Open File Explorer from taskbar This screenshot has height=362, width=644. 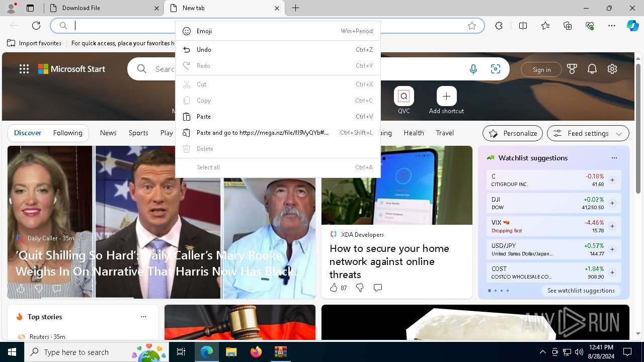coord(231,352)
